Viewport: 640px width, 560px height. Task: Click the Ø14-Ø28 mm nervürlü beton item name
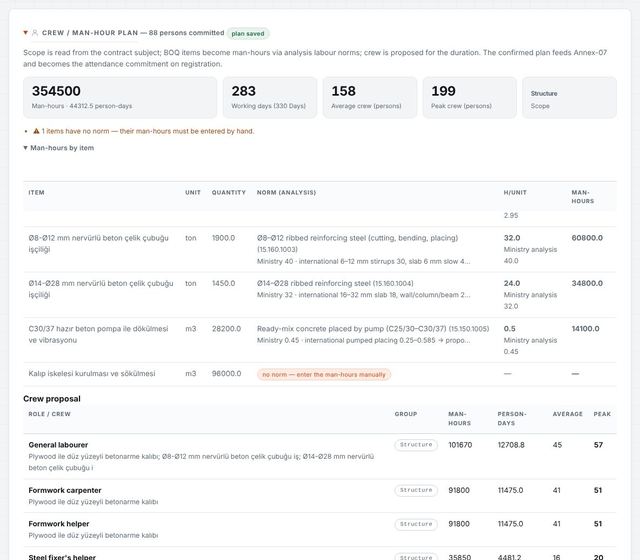point(101,289)
